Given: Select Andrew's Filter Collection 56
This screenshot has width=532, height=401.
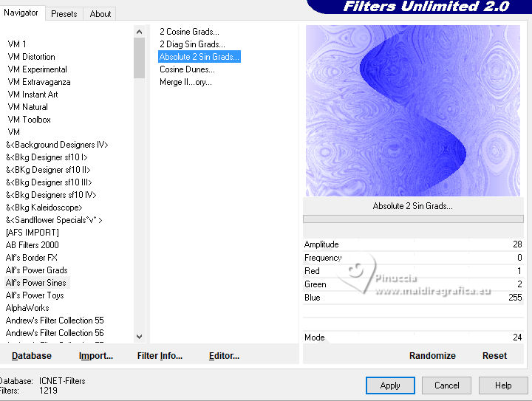Looking at the screenshot, I should (x=55, y=333).
